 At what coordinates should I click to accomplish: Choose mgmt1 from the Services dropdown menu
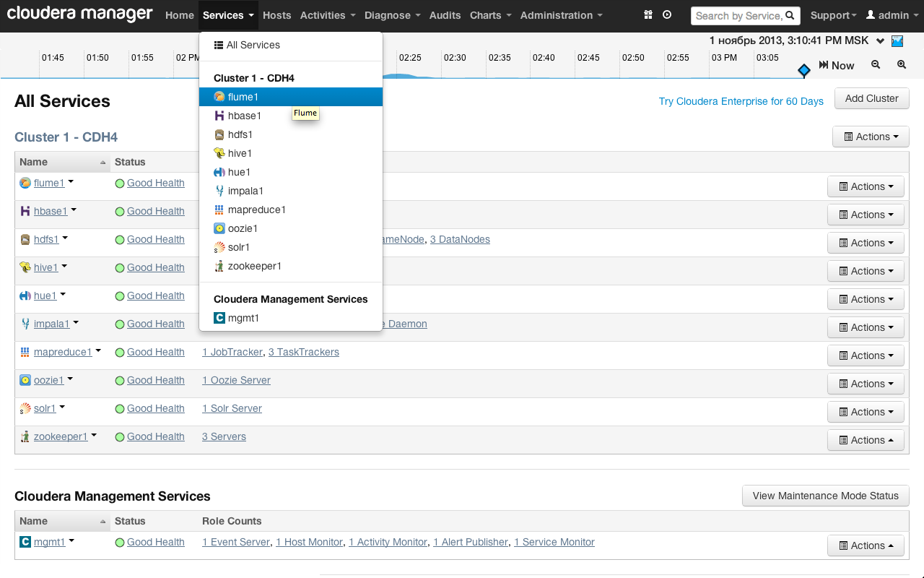pos(291,318)
